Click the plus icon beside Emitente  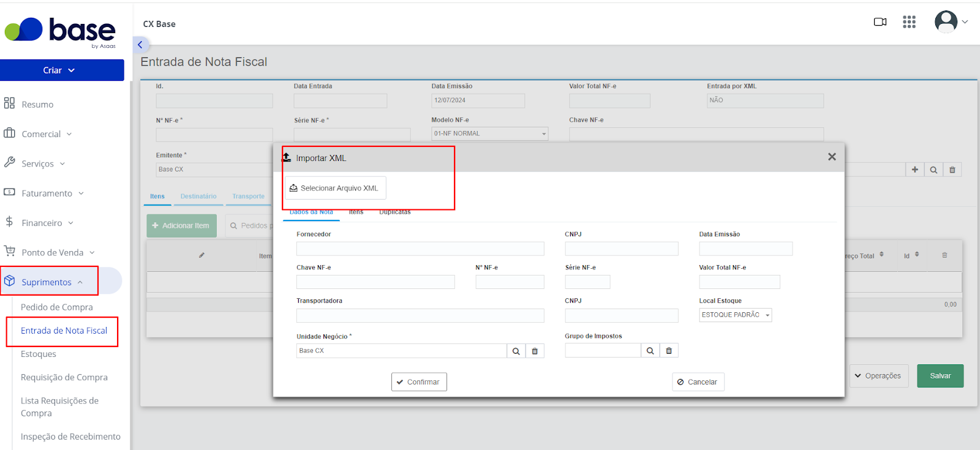click(x=915, y=170)
